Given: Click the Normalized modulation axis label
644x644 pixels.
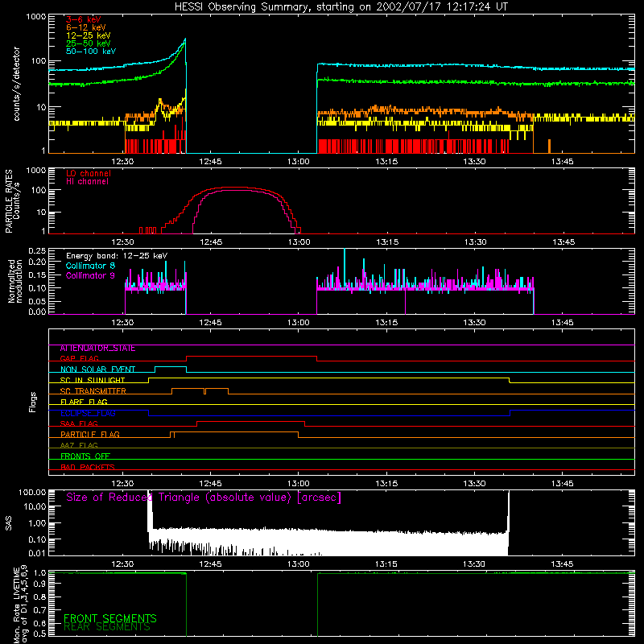Looking at the screenshot, I should coord(15,281).
